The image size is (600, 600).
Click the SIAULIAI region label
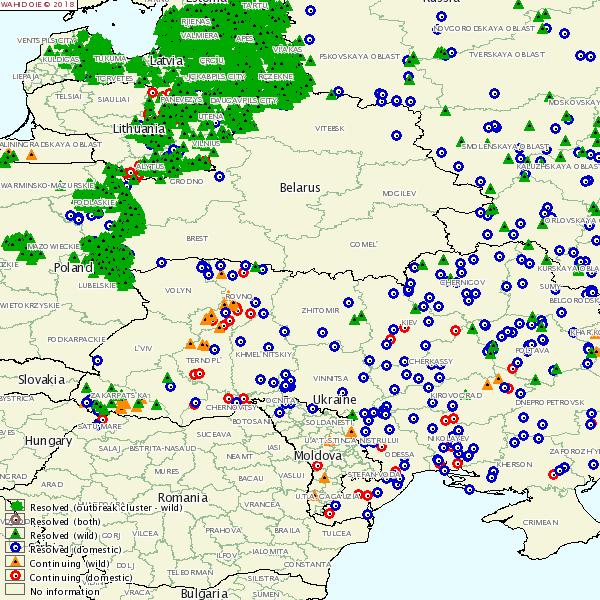[114, 99]
